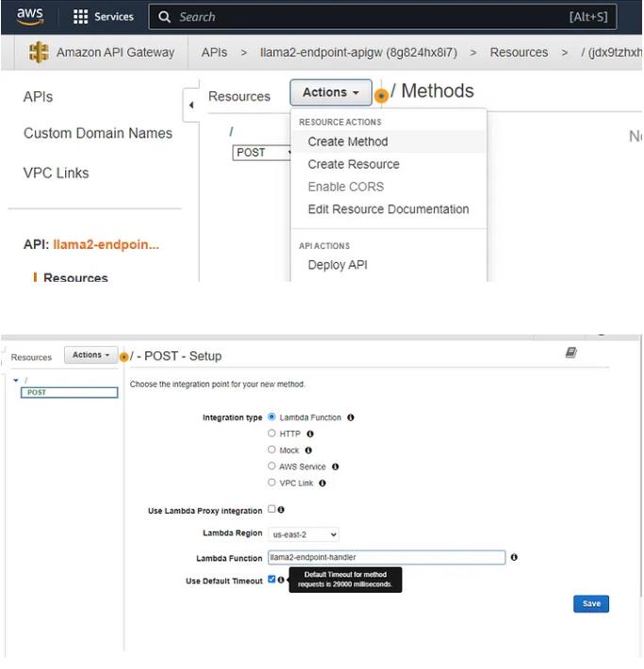This screenshot has height=669, width=644.
Task: Click the 'RESOURCE ACTIONS' menu header
Action: 340,122
